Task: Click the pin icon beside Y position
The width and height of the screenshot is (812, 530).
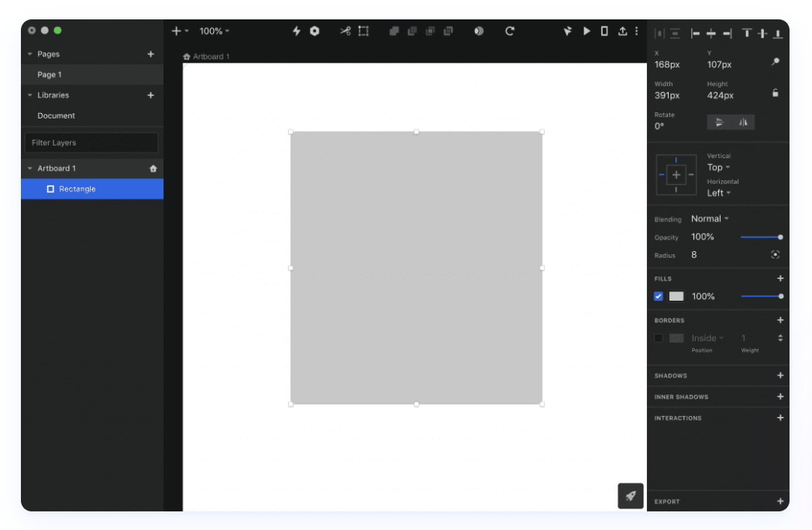Action: (x=776, y=62)
